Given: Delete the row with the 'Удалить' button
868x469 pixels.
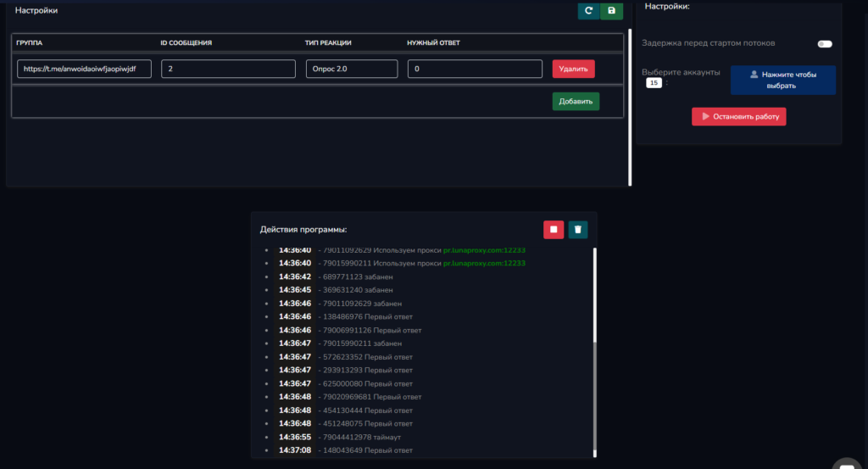Looking at the screenshot, I should (x=573, y=69).
